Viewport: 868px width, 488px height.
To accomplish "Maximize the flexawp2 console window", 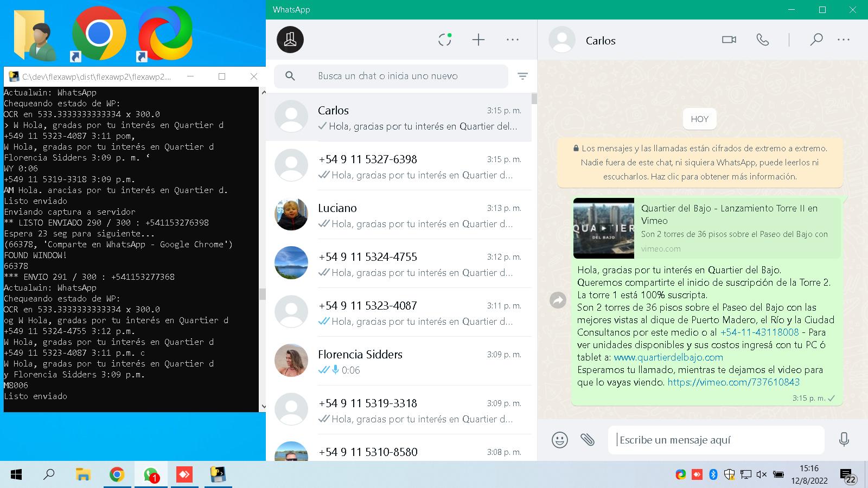I will point(222,76).
